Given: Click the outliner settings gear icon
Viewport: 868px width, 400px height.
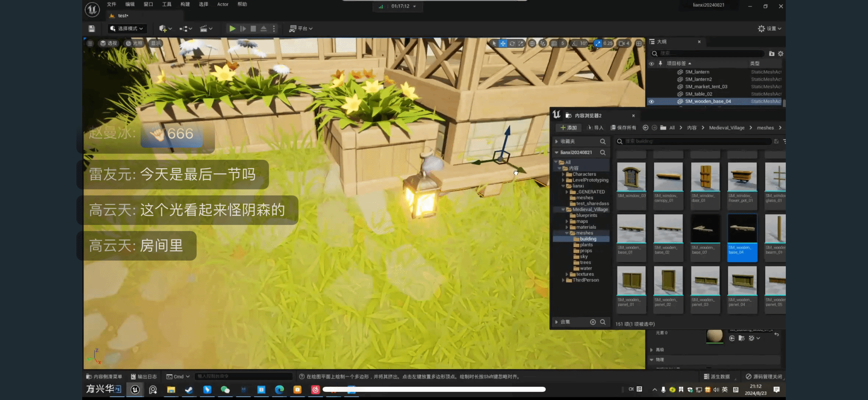Looking at the screenshot, I should [781, 53].
